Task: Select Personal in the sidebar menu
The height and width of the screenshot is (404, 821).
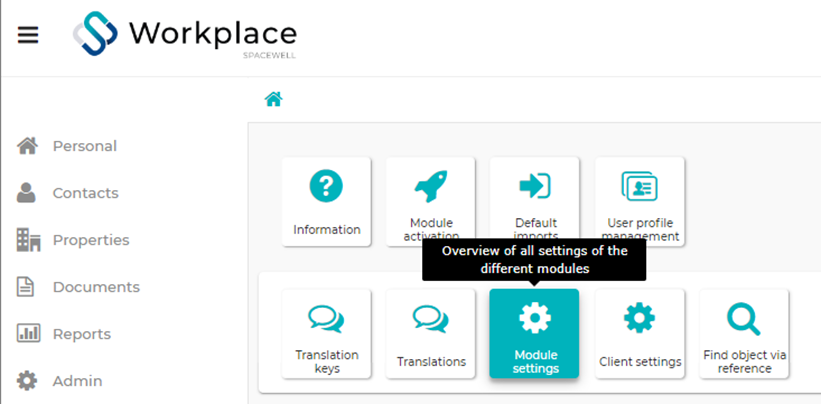Action: click(x=85, y=146)
